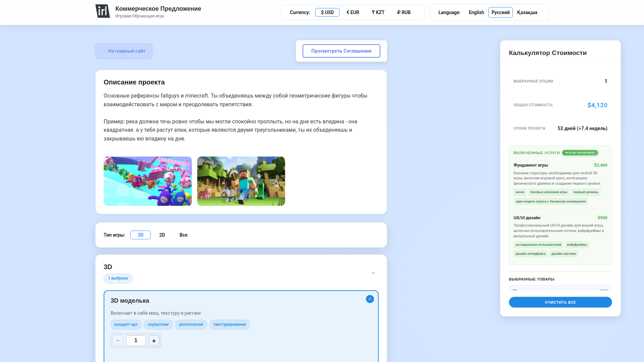This screenshot has height=362, width=644.
Task: Uncheck the 3D моделька checkmark circle
Action: (370, 299)
